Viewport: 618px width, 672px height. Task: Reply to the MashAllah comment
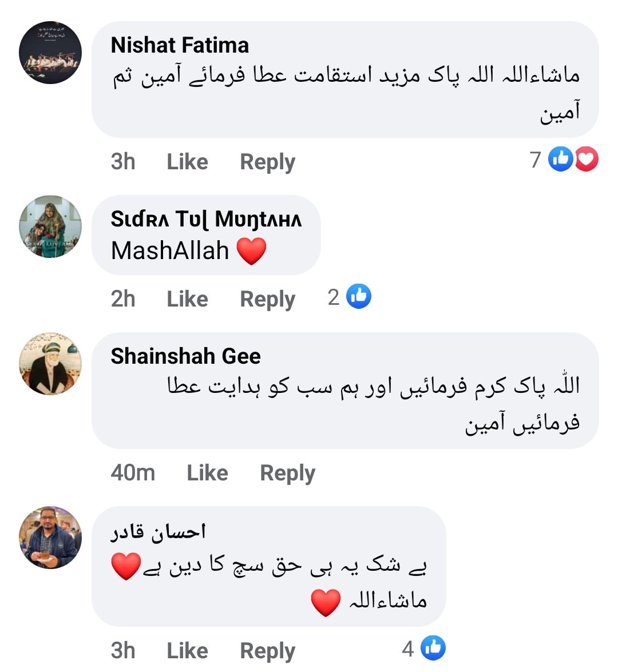point(267,299)
